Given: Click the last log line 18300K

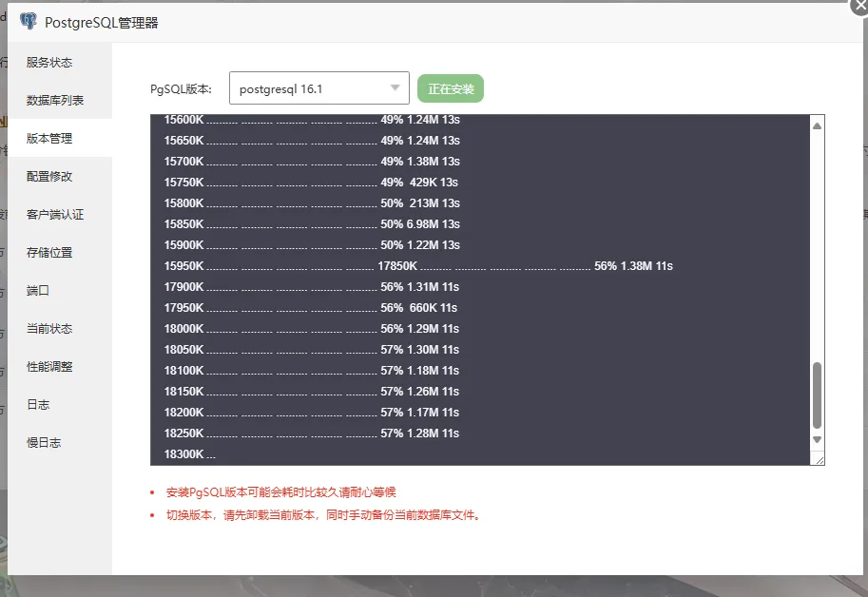Looking at the screenshot, I should point(190,454).
